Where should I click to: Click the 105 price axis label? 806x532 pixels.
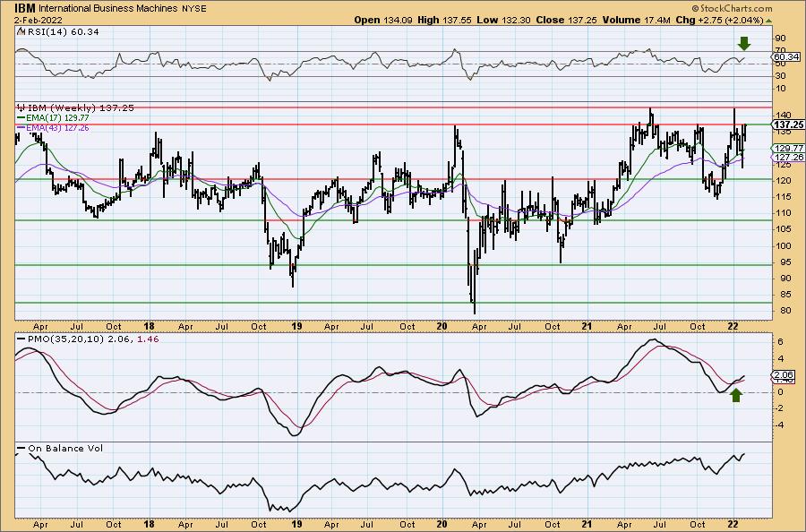click(x=783, y=229)
